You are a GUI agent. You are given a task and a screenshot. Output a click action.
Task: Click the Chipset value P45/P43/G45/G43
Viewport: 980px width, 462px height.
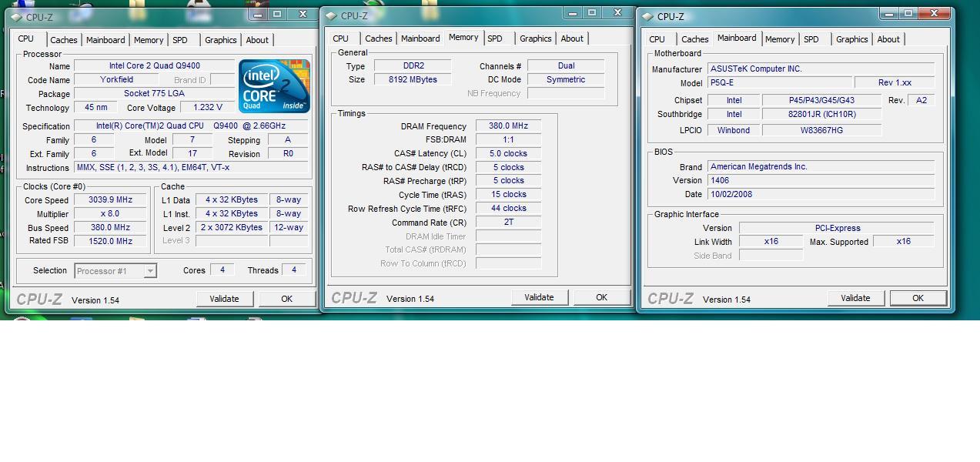pyautogui.click(x=821, y=100)
